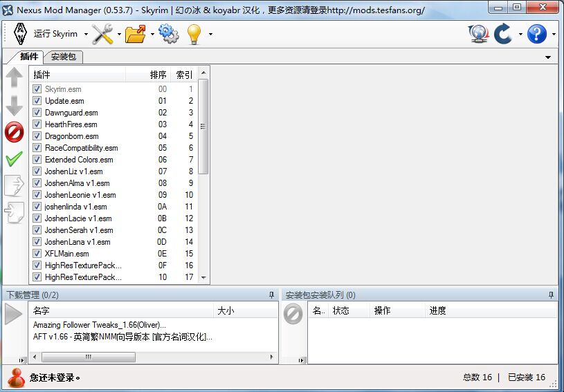The image size is (564, 392).
Task: Uncheck the Update.esm plugin checkbox
Action: [x=37, y=101]
